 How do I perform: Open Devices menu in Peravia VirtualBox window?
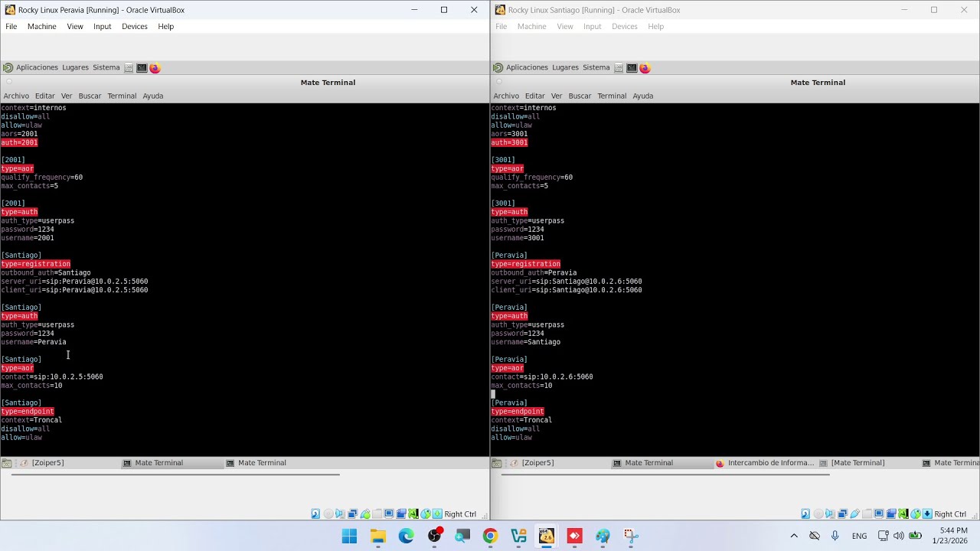[134, 26]
